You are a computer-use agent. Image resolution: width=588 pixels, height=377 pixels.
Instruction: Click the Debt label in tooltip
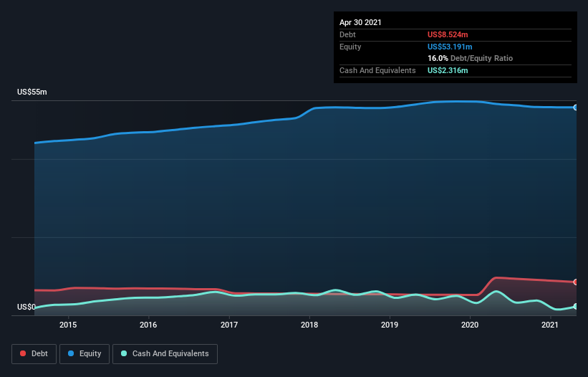tap(347, 34)
